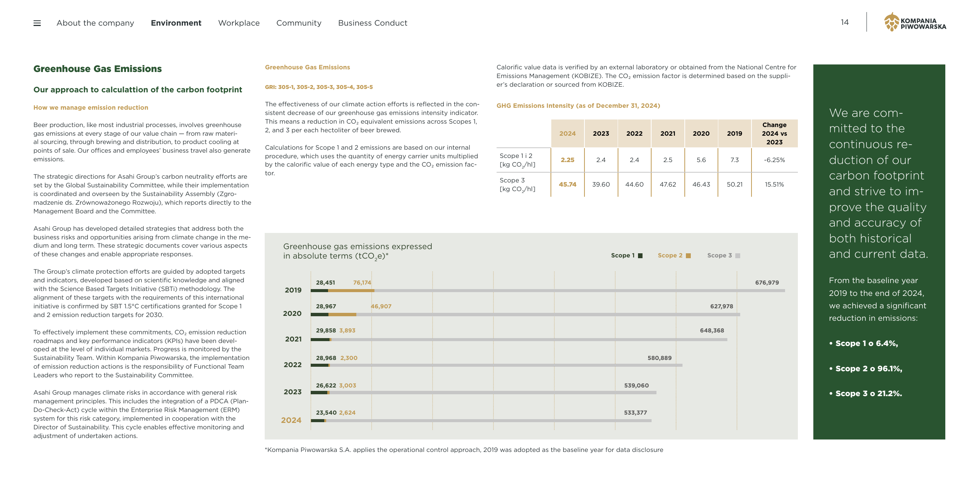Open the Community navigation item
The height and width of the screenshot is (490, 980).
299,23
